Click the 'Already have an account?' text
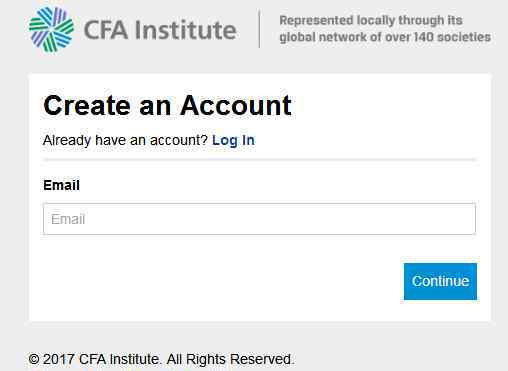 [x=125, y=140]
